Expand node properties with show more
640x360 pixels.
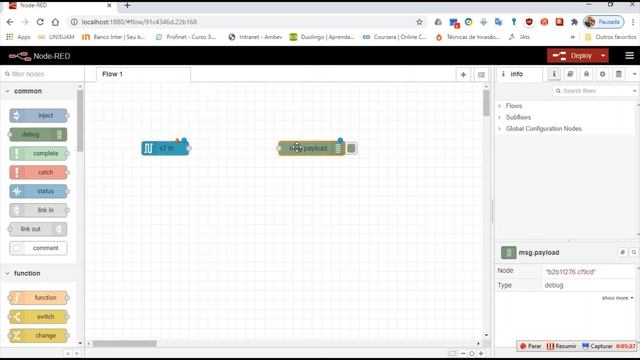(x=617, y=298)
